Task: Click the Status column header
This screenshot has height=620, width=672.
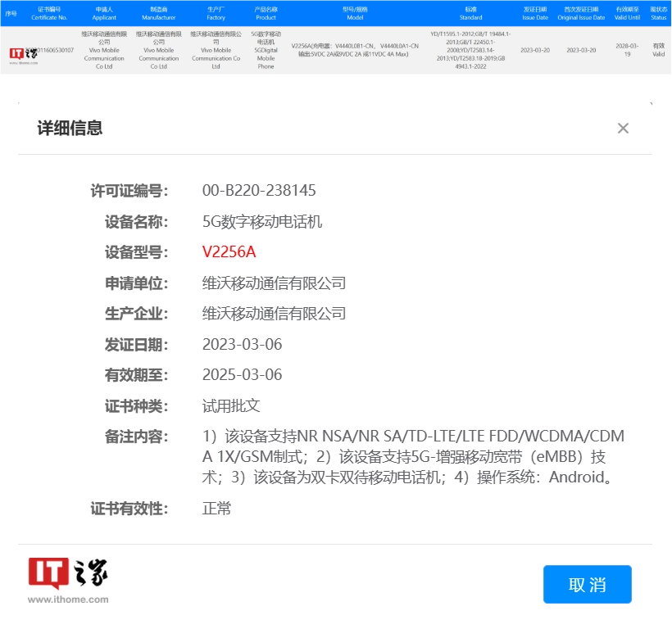Action: 659,13
